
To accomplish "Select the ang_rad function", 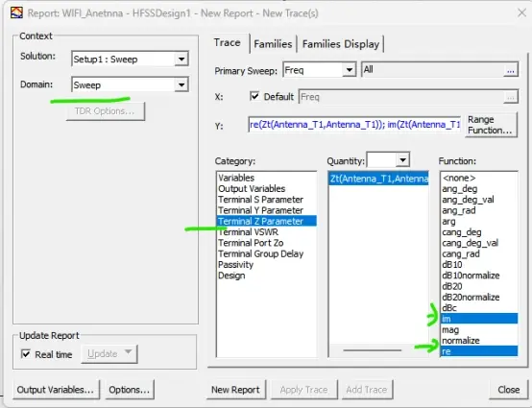I will (x=459, y=210).
